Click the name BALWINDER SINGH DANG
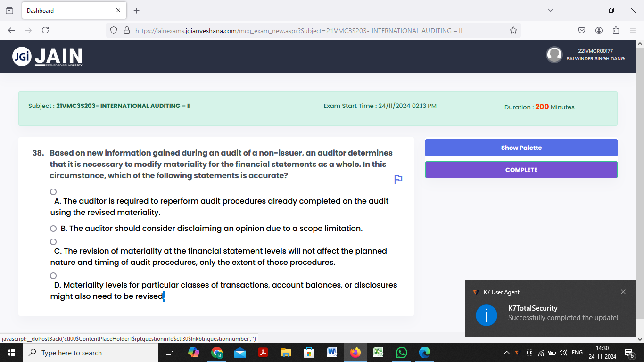The height and width of the screenshot is (362, 644). (x=595, y=59)
